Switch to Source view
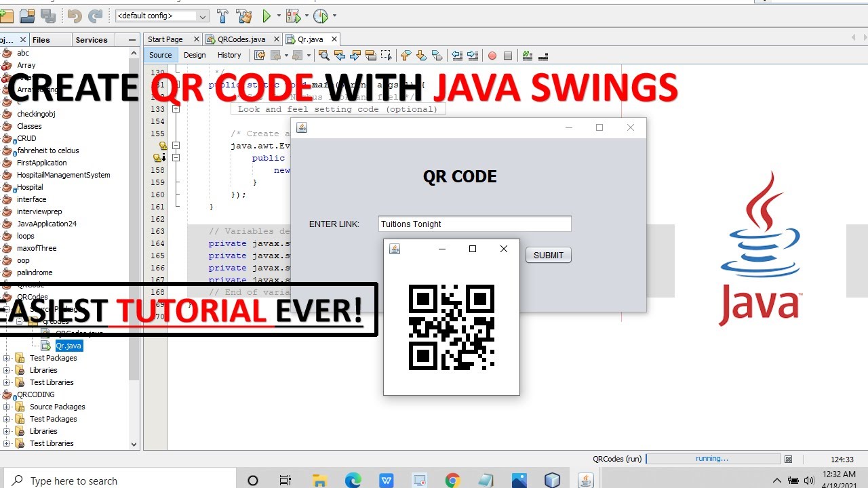Viewport: 868px width, 488px height. [x=161, y=55]
